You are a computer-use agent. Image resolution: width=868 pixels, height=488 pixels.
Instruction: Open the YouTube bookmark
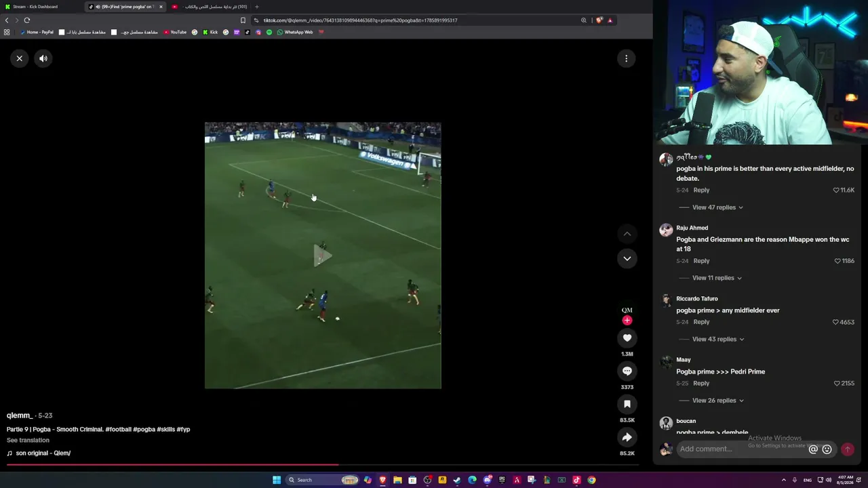[x=175, y=32]
